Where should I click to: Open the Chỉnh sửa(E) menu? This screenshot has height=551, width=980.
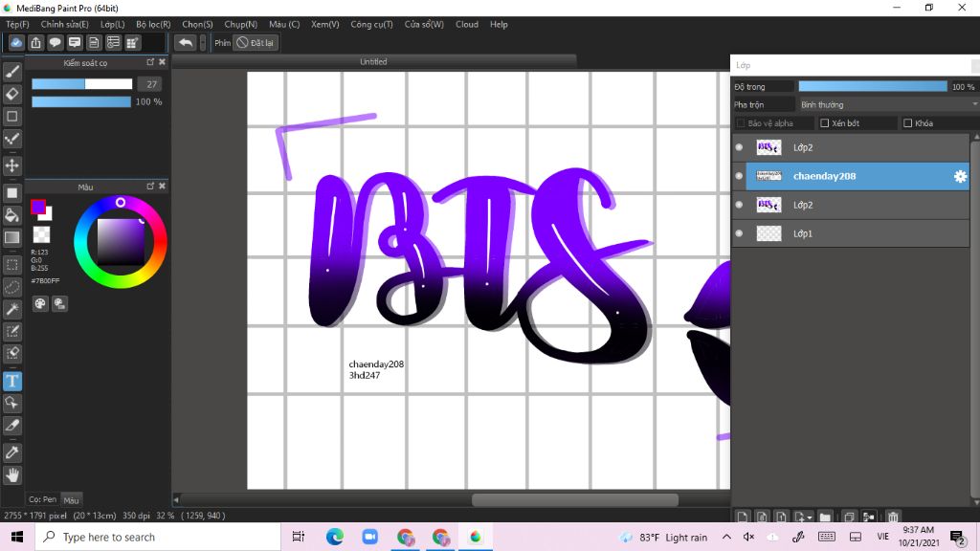pyautogui.click(x=64, y=24)
